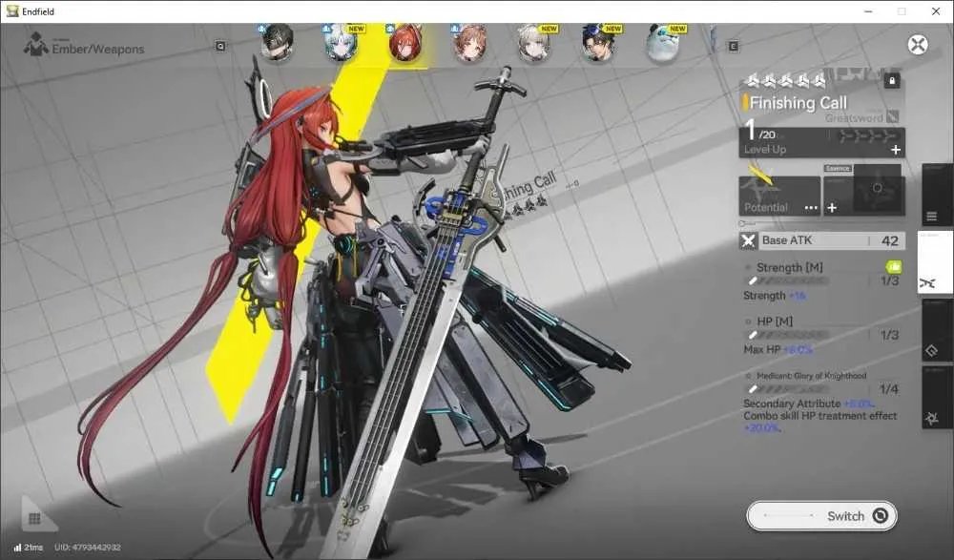Click the grid menu icon bottom-left
This screenshot has height=560, width=954.
pos(34,519)
